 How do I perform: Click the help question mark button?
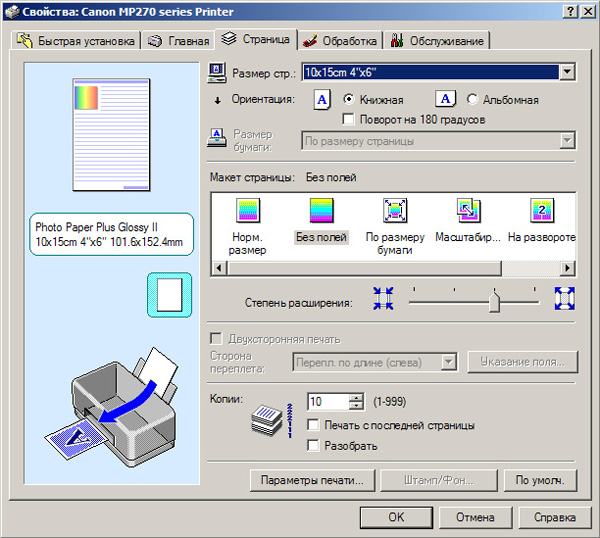click(x=570, y=11)
